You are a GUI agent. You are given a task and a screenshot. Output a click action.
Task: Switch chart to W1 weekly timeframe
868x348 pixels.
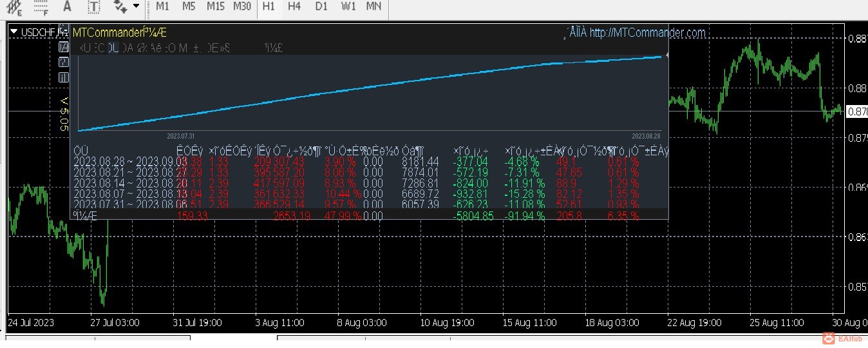(x=348, y=6)
